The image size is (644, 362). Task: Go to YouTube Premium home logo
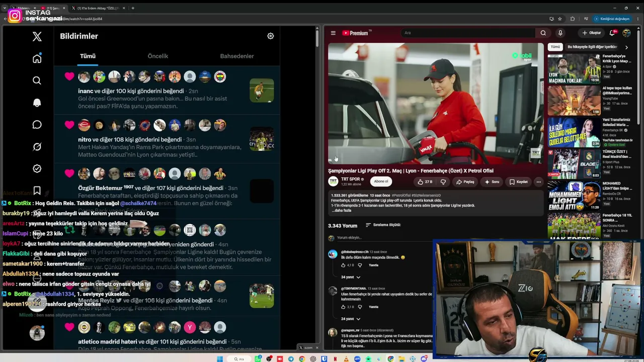(x=357, y=33)
